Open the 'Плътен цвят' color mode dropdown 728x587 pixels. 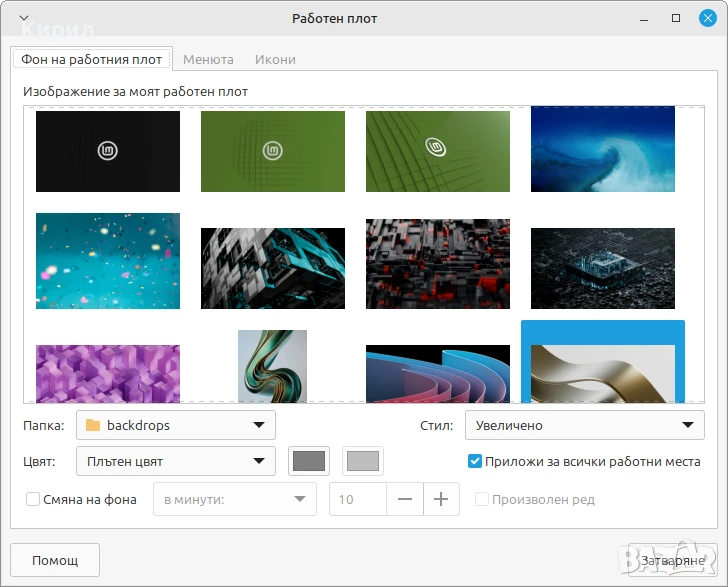coord(176,461)
